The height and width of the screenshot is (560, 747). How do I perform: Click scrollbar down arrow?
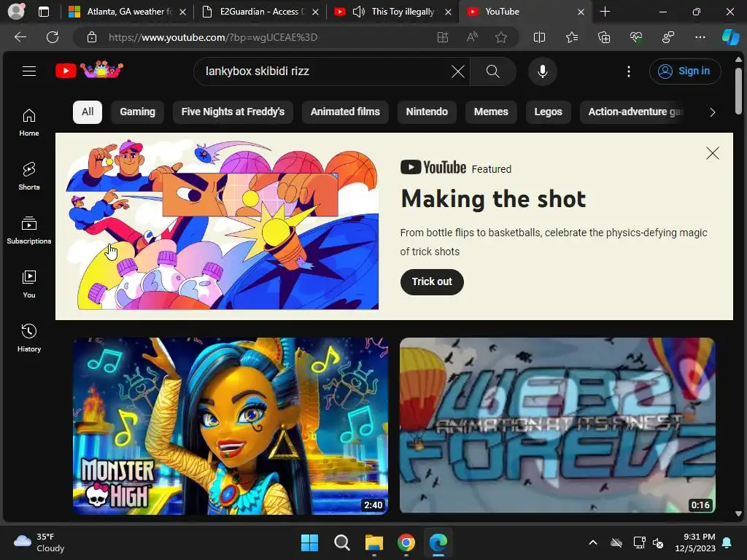(738, 513)
